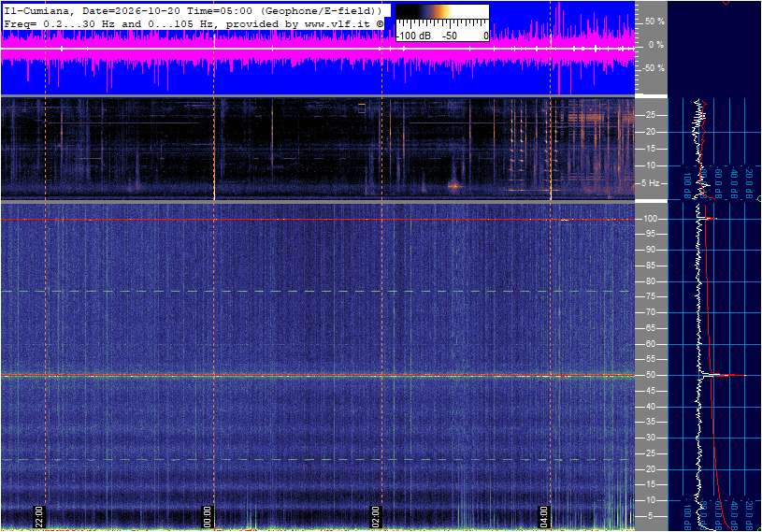This screenshot has width=762, height=532.
Task: Click the '80' frequency axis label
Action: click(650, 281)
